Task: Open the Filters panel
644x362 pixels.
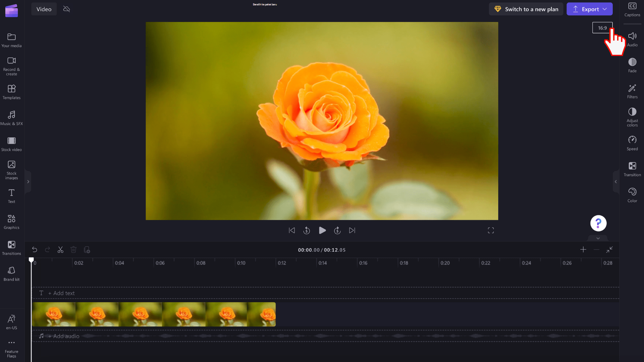Action: point(632,91)
